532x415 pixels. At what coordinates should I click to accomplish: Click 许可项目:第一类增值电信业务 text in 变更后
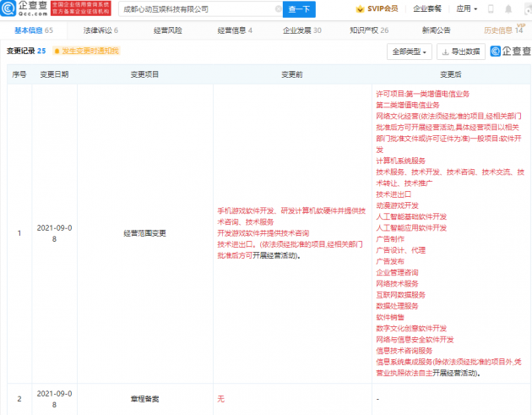pyautogui.click(x=423, y=94)
